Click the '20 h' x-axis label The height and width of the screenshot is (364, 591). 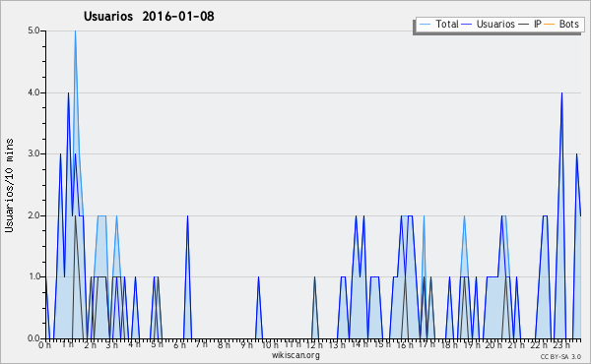493,344
